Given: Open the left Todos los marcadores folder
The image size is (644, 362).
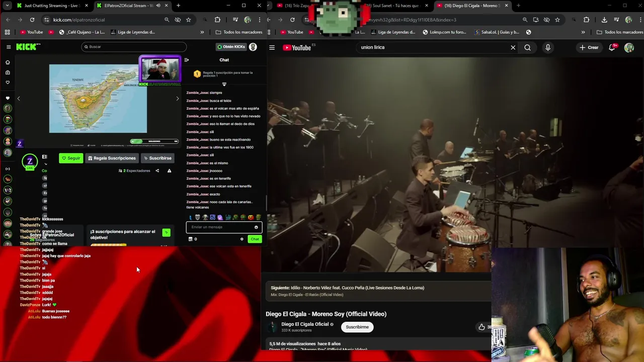Looking at the screenshot, I should (239, 32).
